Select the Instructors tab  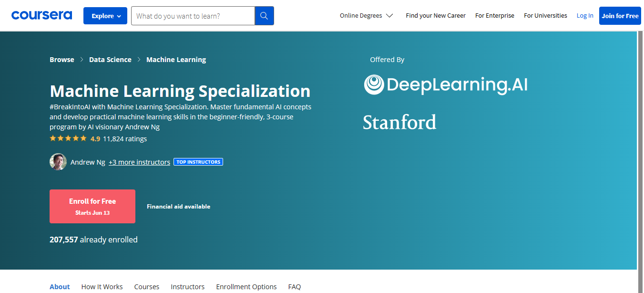click(x=188, y=287)
